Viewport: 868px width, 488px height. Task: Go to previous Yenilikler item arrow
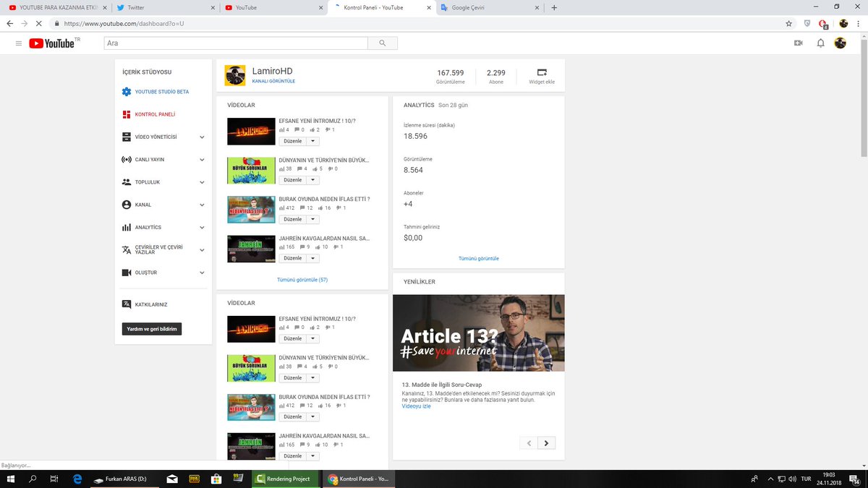tap(528, 443)
